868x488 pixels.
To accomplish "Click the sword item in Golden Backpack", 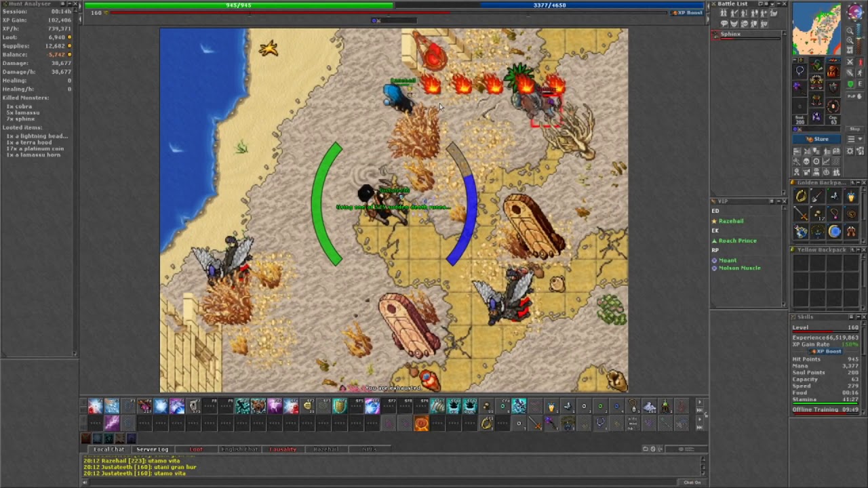I will 801,213.
